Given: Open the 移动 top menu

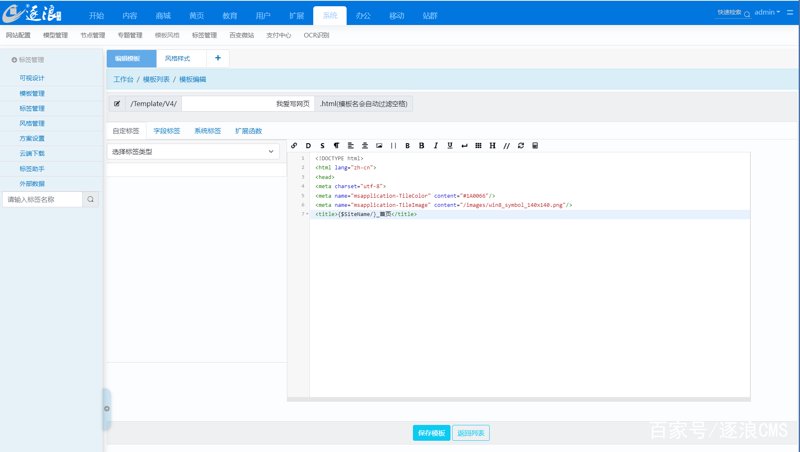Looking at the screenshot, I should tap(397, 15).
